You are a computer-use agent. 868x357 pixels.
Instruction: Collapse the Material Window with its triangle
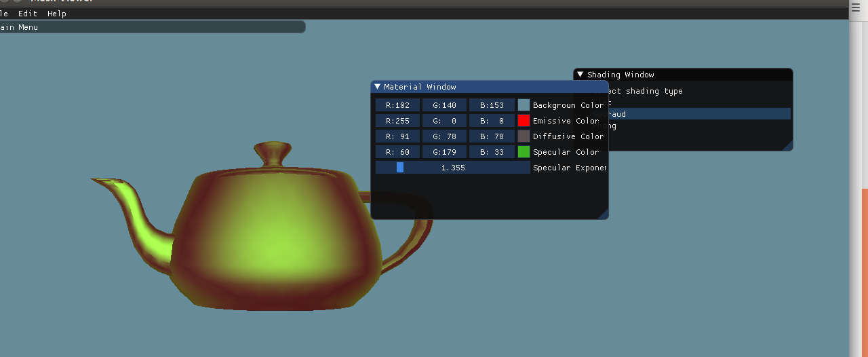[x=378, y=87]
